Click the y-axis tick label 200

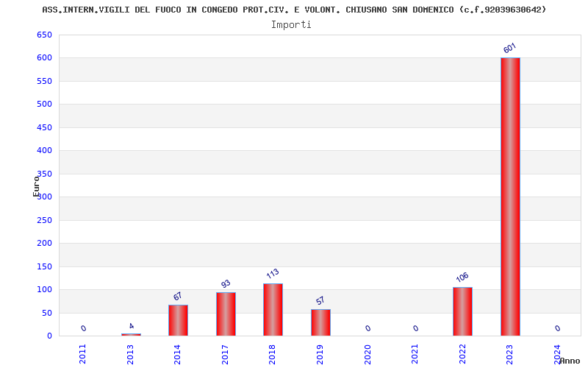44,244
